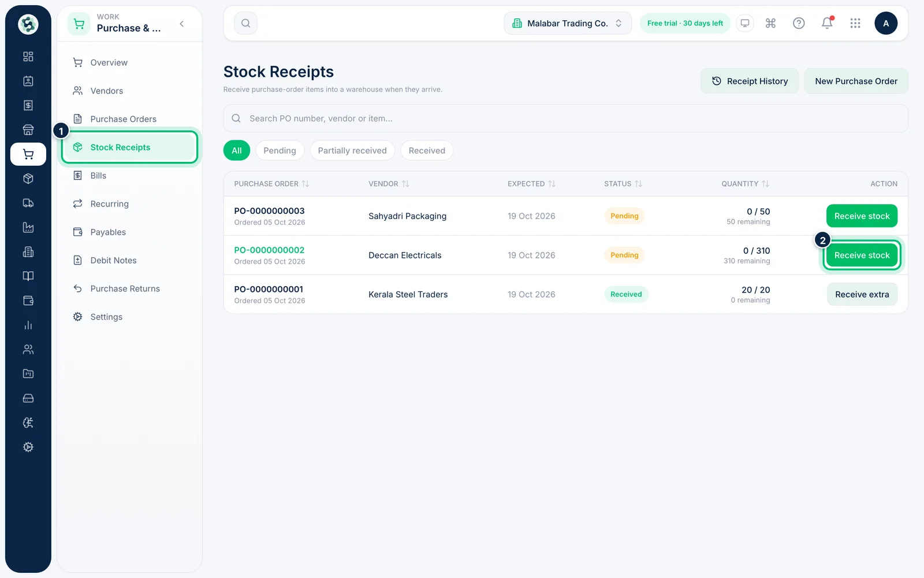Open Payables in sidebar

[130, 232]
